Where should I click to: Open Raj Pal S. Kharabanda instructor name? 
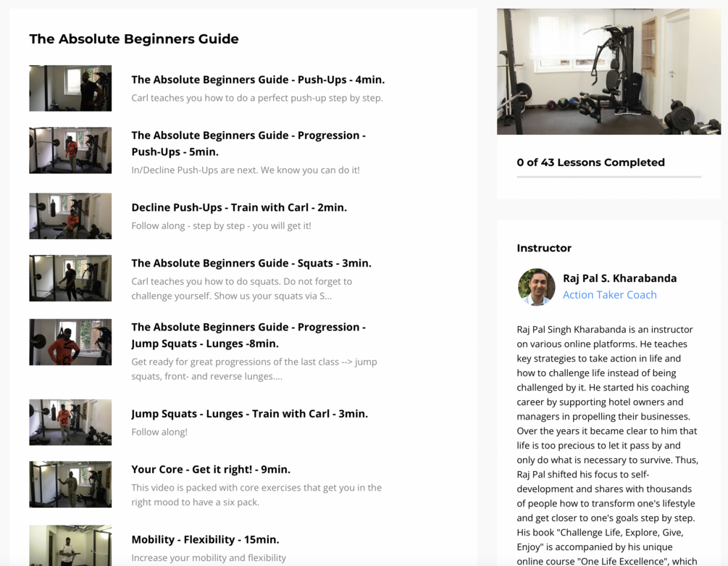click(619, 278)
